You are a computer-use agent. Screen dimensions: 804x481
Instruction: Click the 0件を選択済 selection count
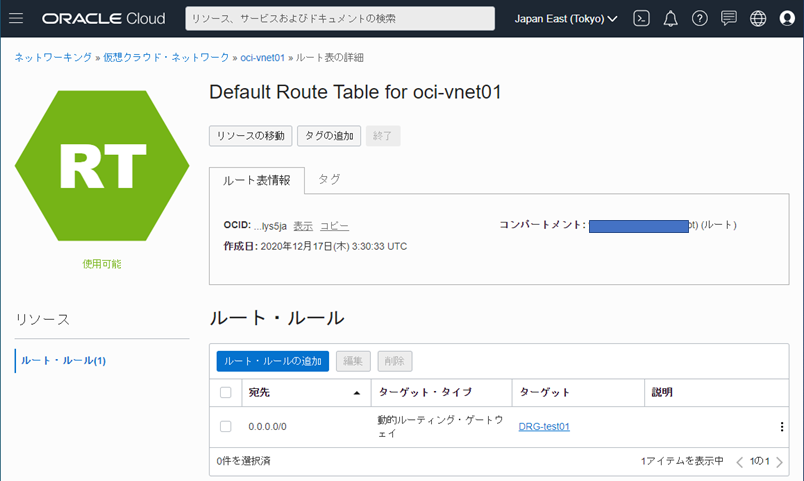tap(244, 461)
